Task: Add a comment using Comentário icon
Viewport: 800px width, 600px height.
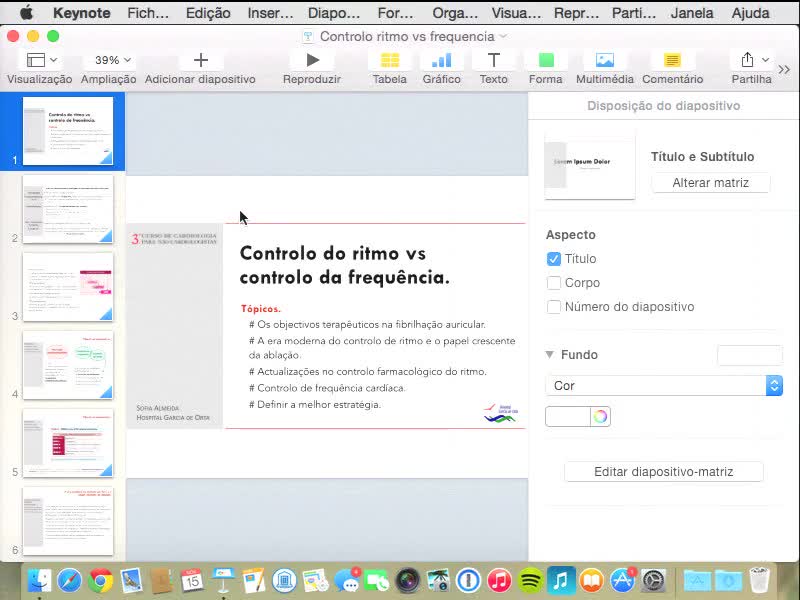Action: [672, 60]
